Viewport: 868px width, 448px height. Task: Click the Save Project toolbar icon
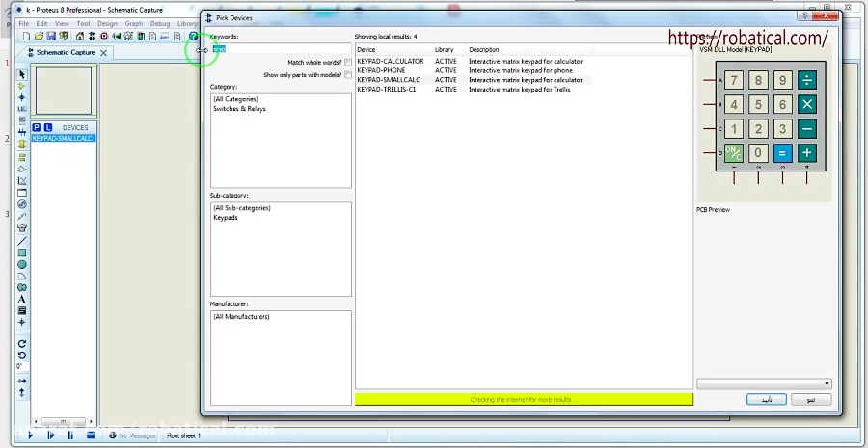pyautogui.click(x=50, y=37)
